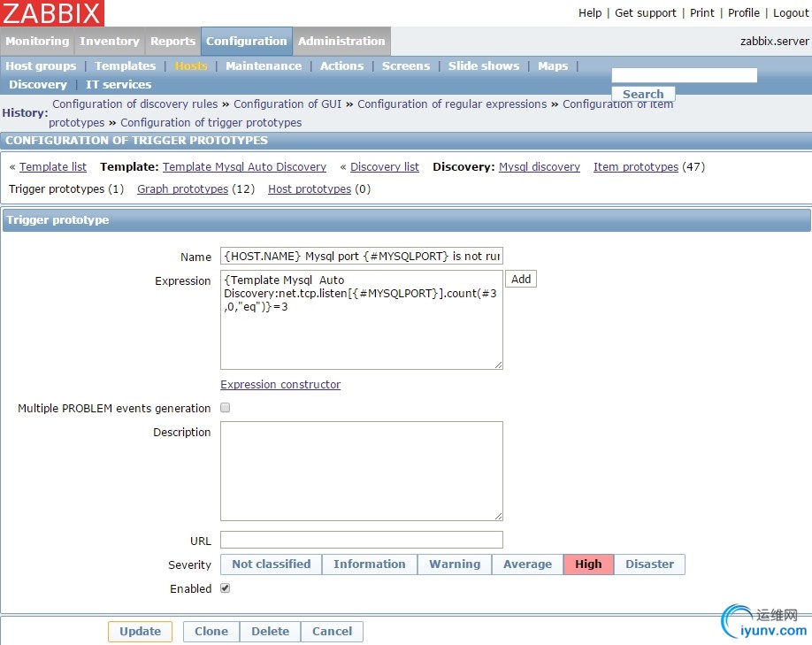Image resolution: width=812 pixels, height=645 pixels.
Task: Set severity to Average
Action: (x=528, y=564)
